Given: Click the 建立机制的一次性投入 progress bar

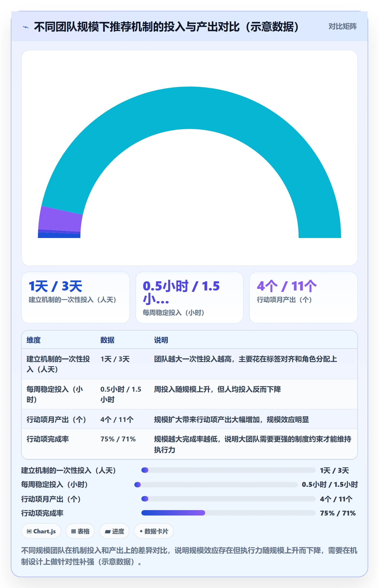Looking at the screenshot, I should 228,470.
